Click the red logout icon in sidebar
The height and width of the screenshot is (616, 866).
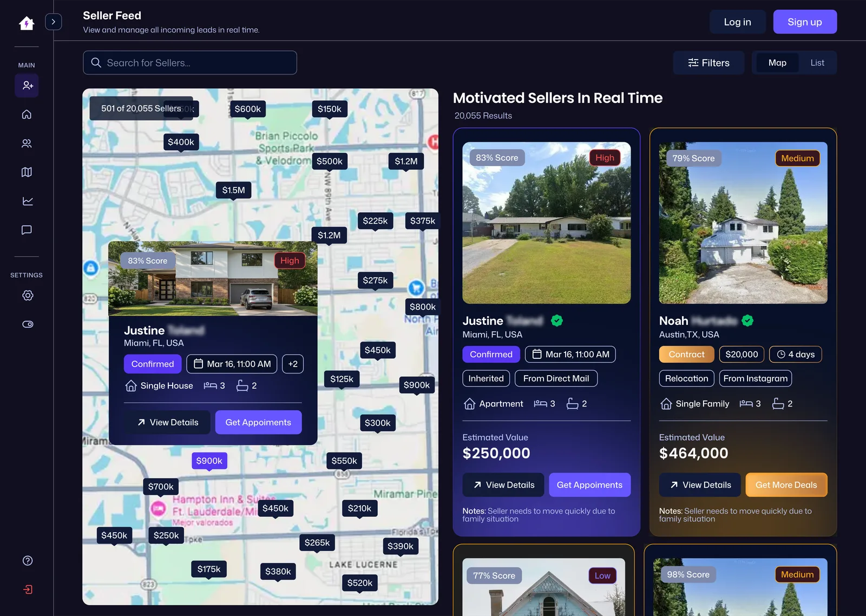pyautogui.click(x=28, y=589)
